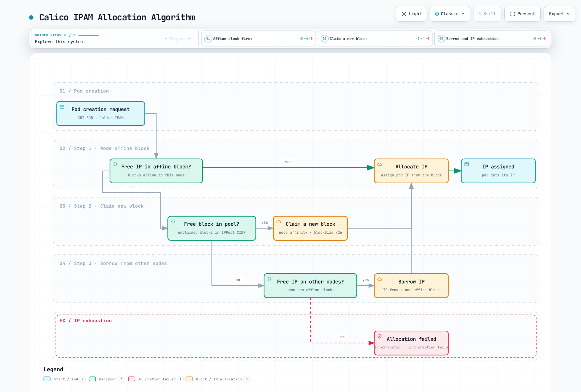
Task: Click the blue dot beside diagram title
Action: (31, 17)
